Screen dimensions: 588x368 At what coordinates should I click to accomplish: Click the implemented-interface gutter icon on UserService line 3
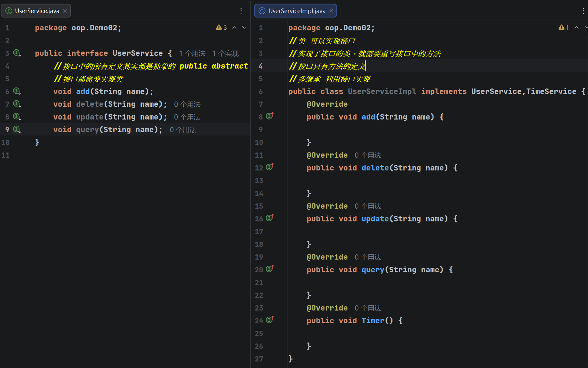17,53
